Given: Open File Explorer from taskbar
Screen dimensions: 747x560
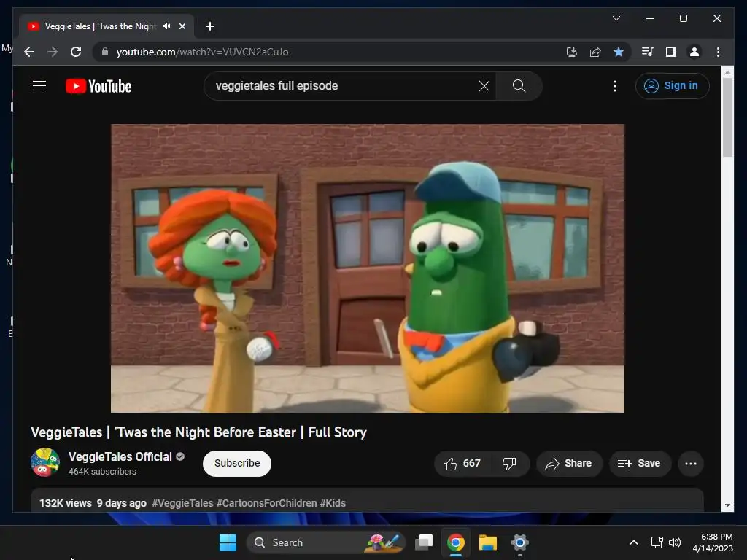Looking at the screenshot, I should (488, 542).
